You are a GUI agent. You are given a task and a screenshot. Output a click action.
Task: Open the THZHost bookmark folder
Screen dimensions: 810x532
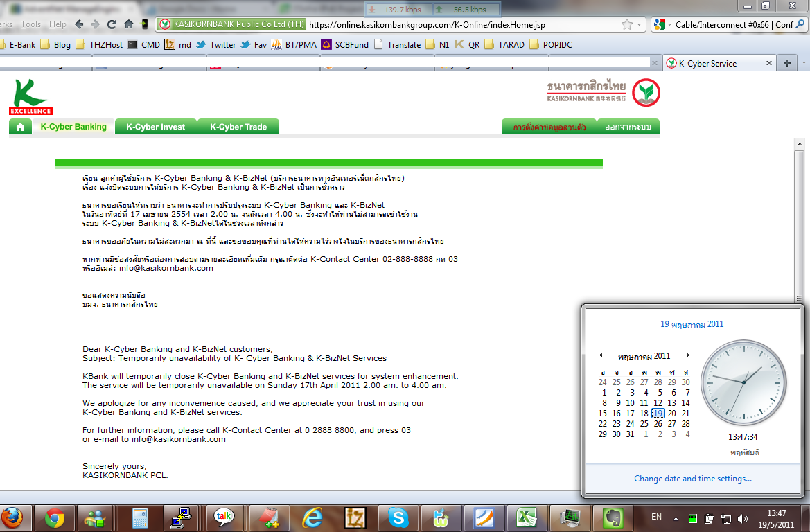pyautogui.click(x=99, y=45)
